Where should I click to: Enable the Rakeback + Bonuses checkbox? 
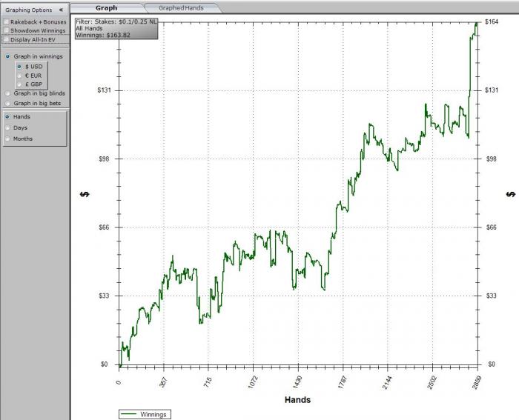tap(6, 21)
